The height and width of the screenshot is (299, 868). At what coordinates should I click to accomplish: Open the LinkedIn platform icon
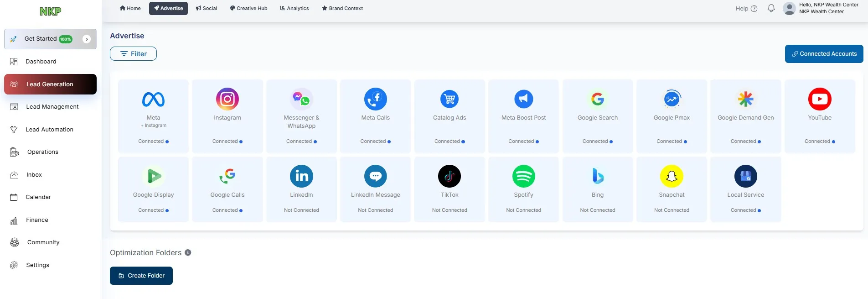[x=301, y=176]
